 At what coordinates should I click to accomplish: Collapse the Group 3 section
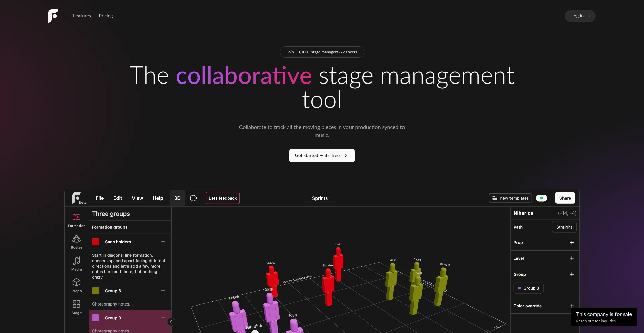[x=163, y=318]
